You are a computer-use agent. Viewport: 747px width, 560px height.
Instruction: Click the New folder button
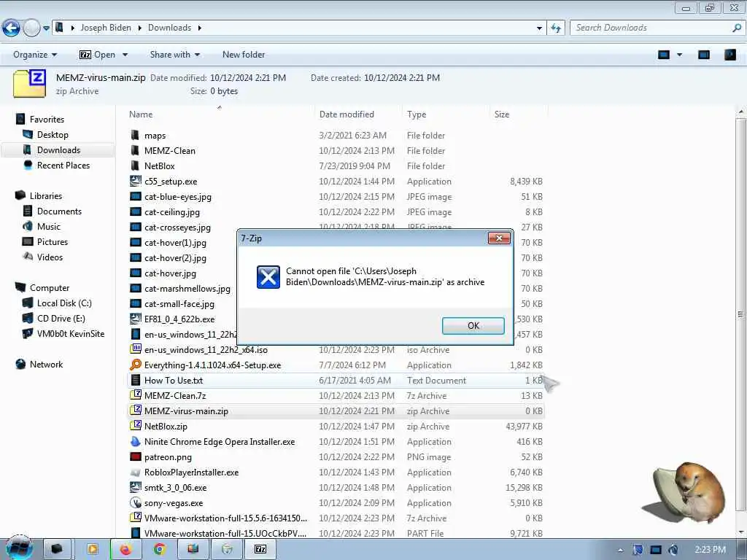click(244, 55)
